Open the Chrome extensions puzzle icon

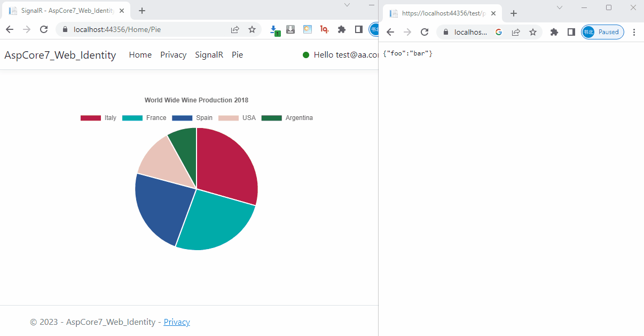pyautogui.click(x=341, y=30)
